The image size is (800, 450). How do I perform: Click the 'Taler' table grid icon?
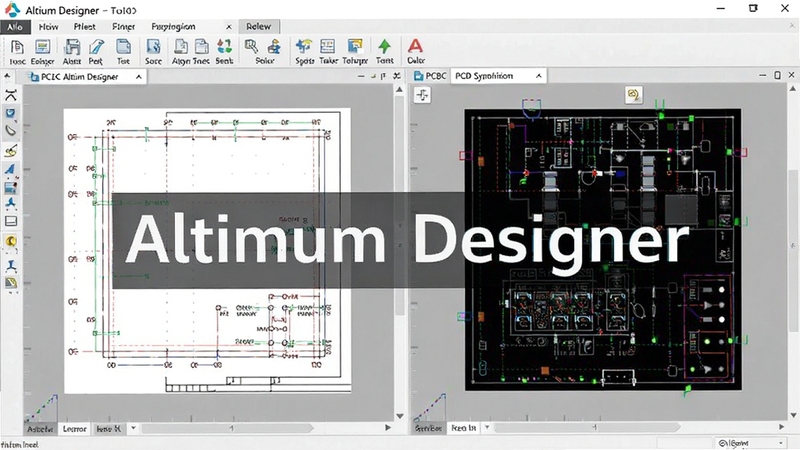[x=328, y=47]
